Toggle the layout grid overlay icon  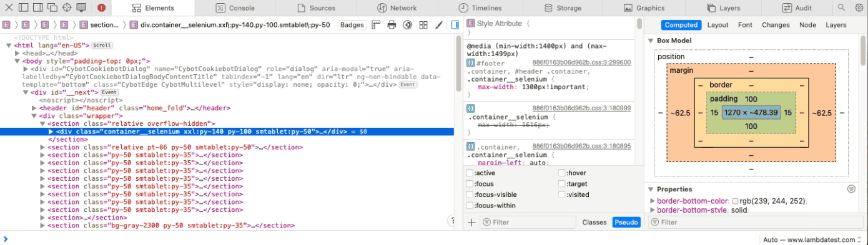[423, 25]
